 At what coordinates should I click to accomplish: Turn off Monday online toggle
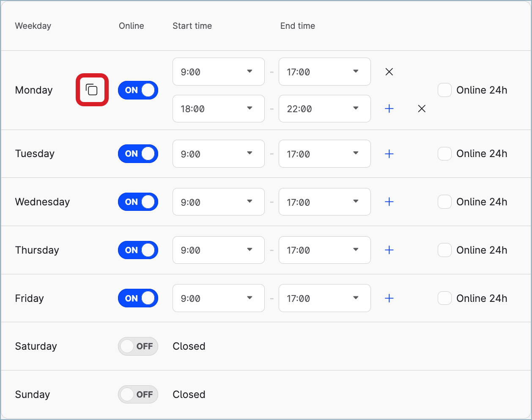[138, 90]
